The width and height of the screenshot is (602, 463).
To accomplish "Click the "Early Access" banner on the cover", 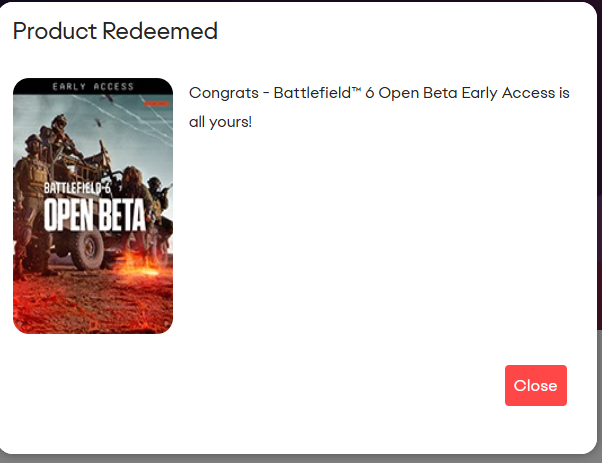I will [x=93, y=87].
